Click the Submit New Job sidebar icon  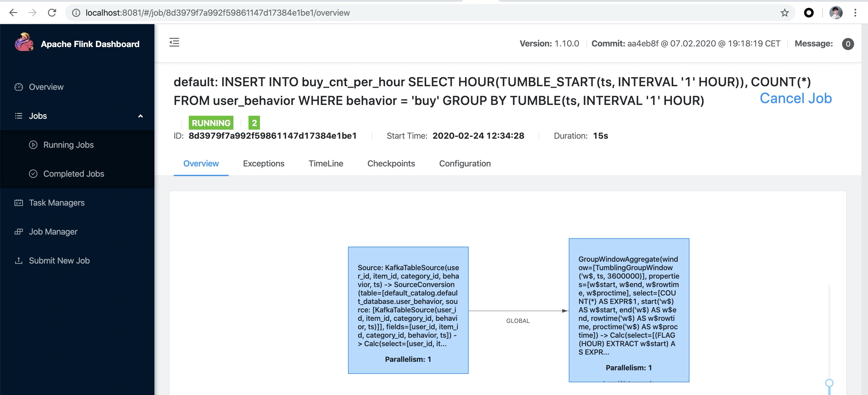click(18, 260)
